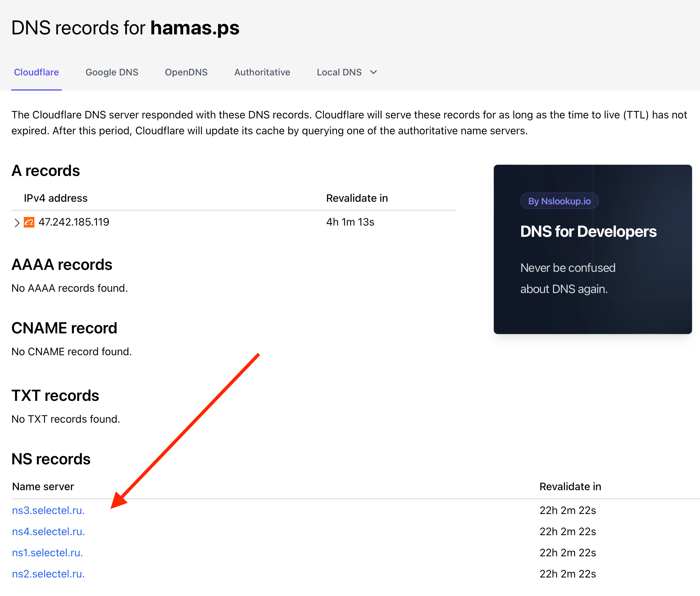Open the ns3.selectel.ru. name server link
700x596 pixels.
point(48,510)
